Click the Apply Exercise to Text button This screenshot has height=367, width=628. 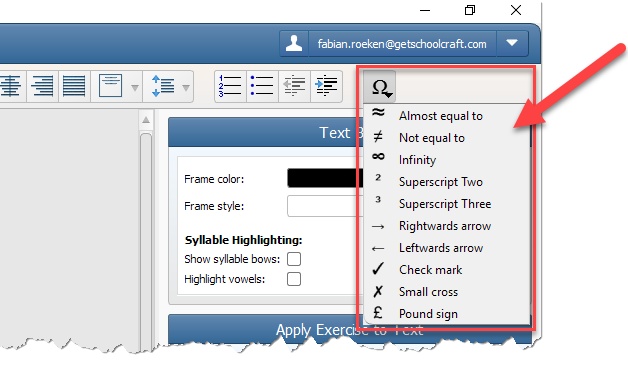point(350,330)
